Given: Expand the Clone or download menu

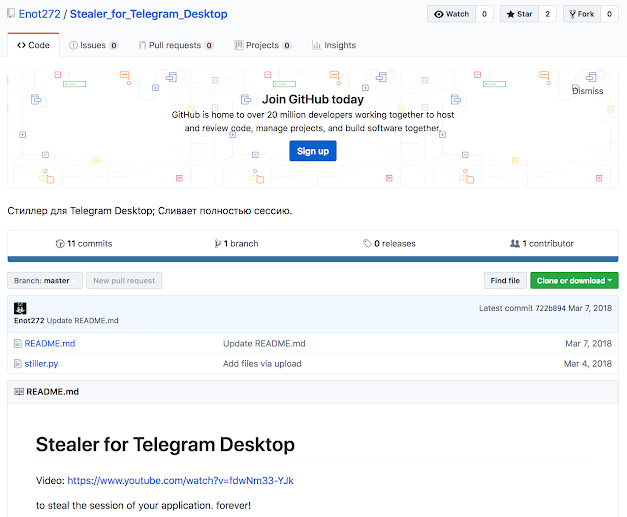Looking at the screenshot, I should (573, 281).
